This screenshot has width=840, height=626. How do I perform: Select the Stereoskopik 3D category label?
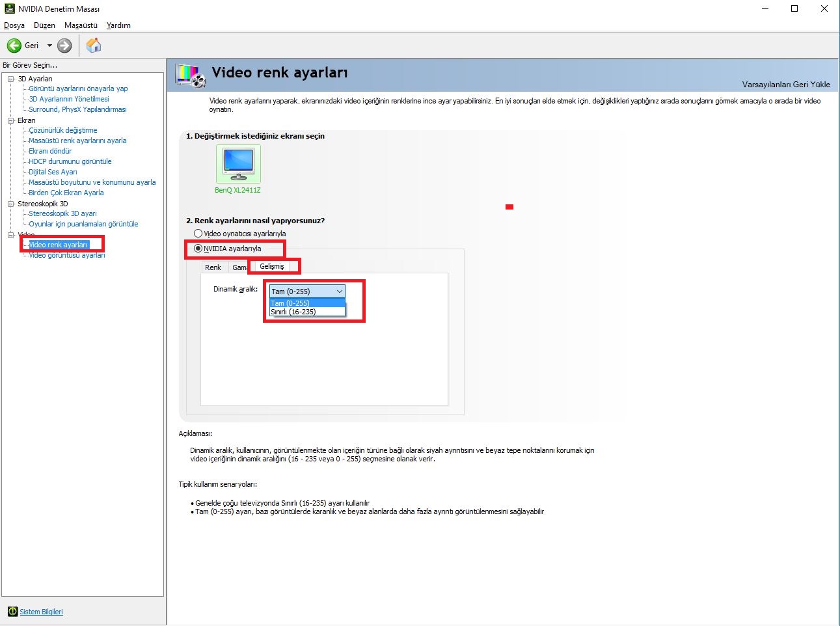click(43, 204)
